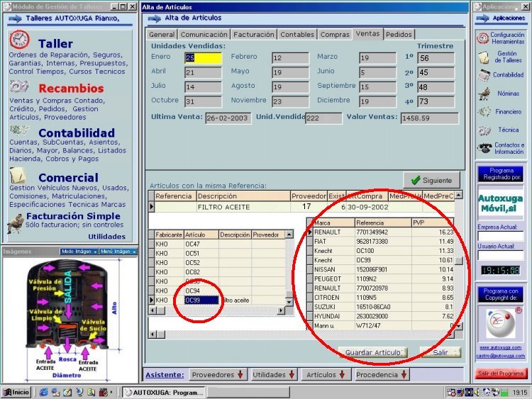Select the SUZUKI 16510-86CA0 row
The image size is (532, 399).
click(381, 307)
